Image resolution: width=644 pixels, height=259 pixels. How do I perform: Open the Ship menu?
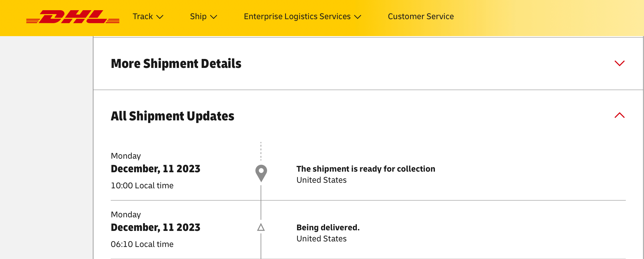click(204, 16)
